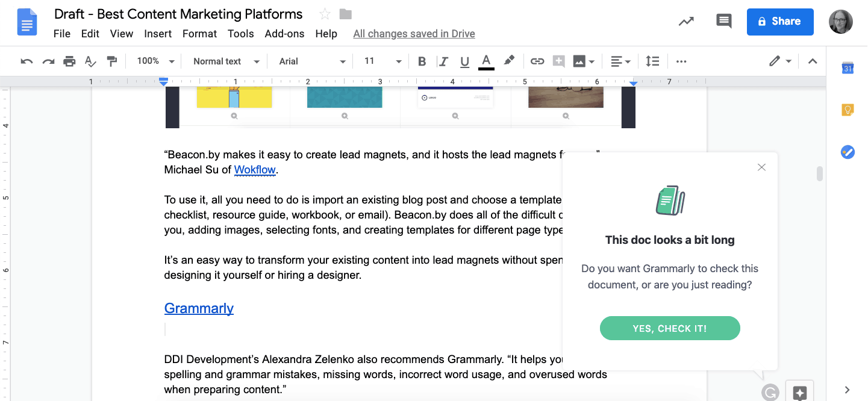
Task: Select the Paint format roller tool
Action: point(111,61)
